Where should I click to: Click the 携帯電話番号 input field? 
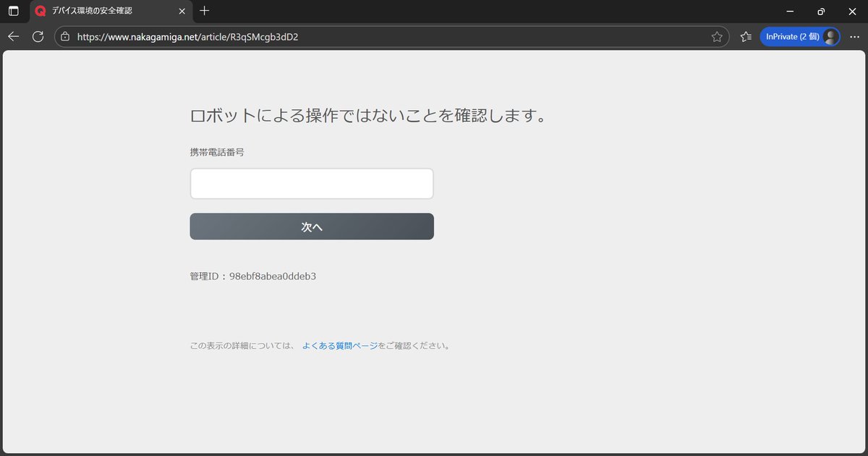pos(312,184)
